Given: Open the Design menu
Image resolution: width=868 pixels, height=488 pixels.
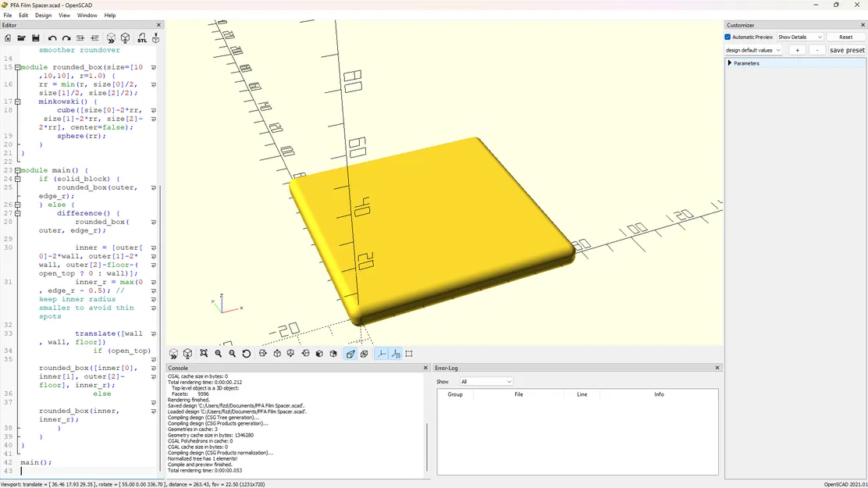Looking at the screenshot, I should (x=43, y=16).
